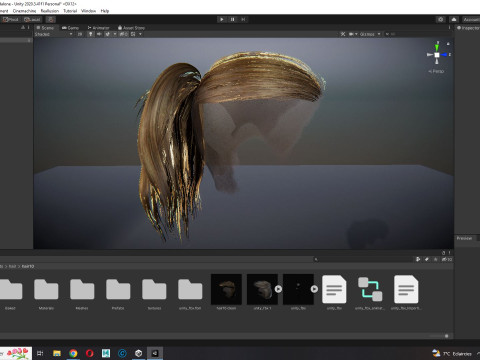Click the Project favorites star icon
This screenshot has height=360, width=480.
pos(435,259)
